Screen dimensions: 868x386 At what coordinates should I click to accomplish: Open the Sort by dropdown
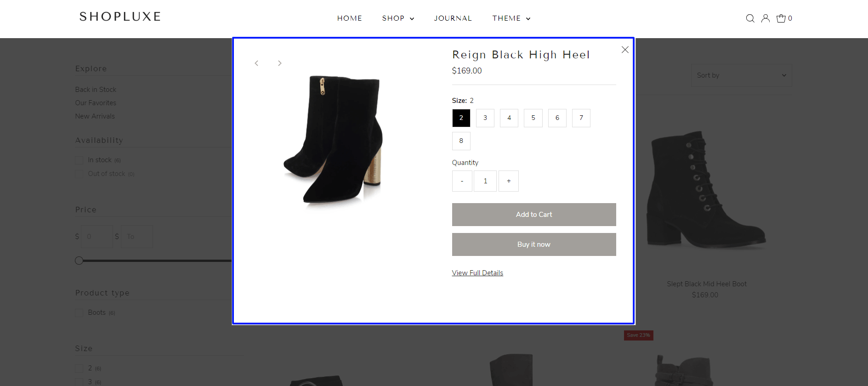[x=742, y=75]
